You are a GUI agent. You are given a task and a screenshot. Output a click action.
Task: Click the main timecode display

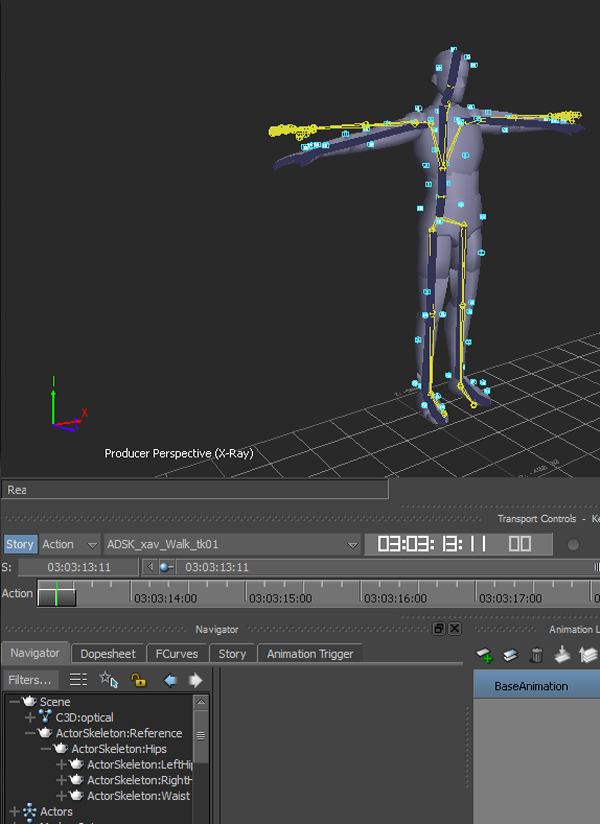[458, 544]
